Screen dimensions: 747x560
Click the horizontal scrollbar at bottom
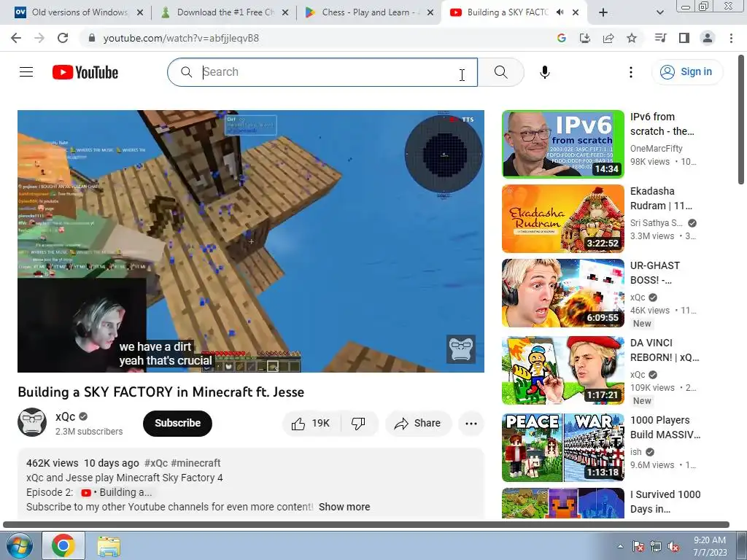(x=366, y=524)
